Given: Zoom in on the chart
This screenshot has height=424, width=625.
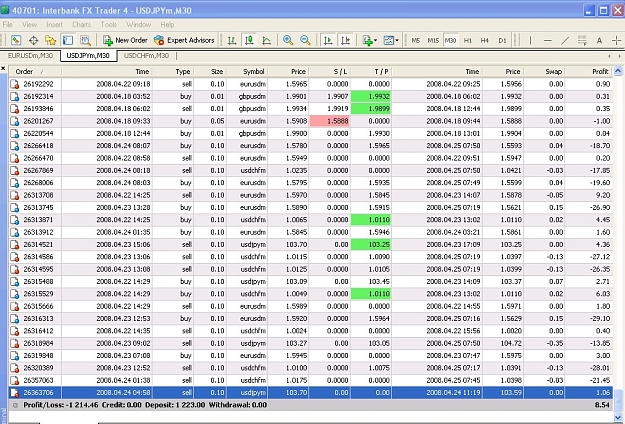Looking at the screenshot, I should tap(288, 40).
